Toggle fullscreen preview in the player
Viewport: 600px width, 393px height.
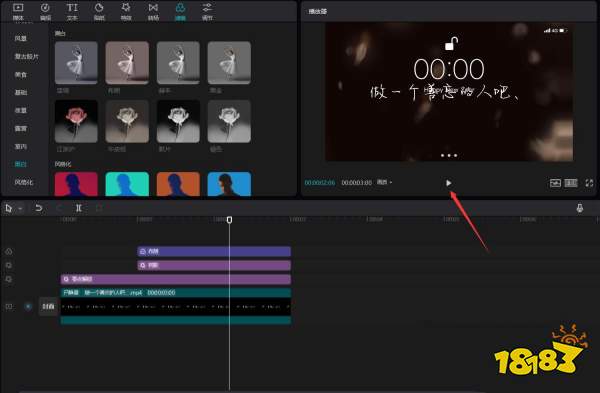[589, 183]
